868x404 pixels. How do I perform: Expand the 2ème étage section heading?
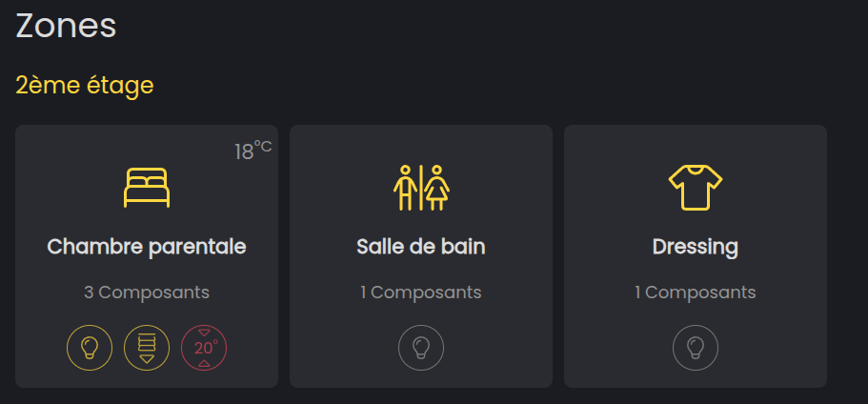[x=85, y=86]
